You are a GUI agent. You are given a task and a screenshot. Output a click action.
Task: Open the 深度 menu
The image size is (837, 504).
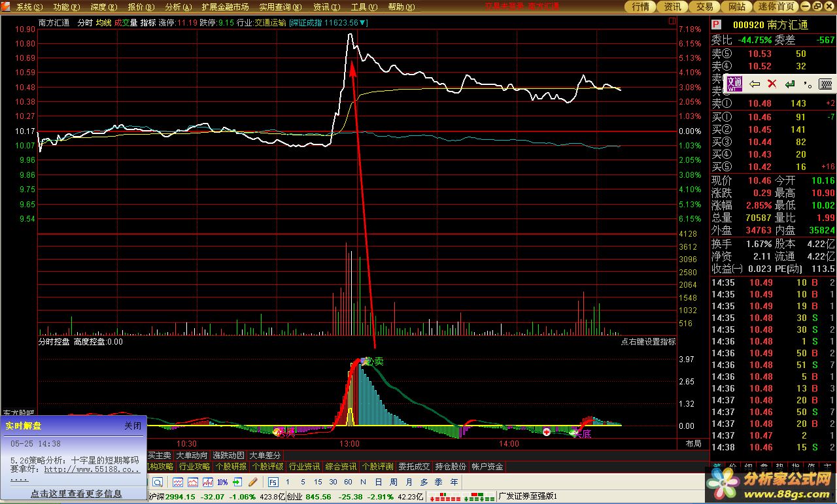[x=103, y=7]
